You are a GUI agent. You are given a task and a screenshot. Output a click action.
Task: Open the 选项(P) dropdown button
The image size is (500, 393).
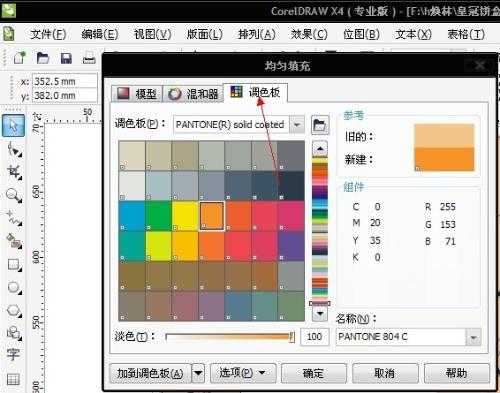click(x=243, y=373)
